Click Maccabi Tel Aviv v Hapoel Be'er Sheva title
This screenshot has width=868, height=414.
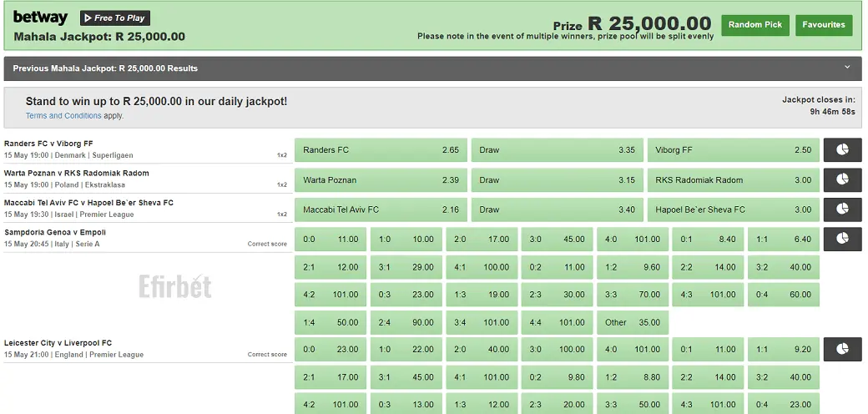click(x=88, y=203)
